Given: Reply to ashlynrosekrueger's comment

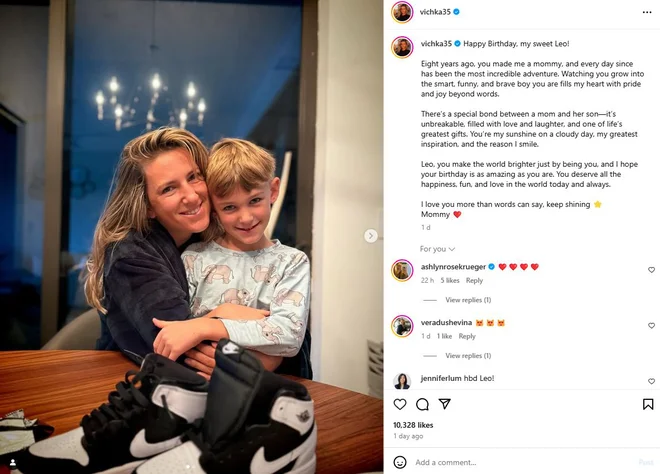Looking at the screenshot, I should point(474,280).
